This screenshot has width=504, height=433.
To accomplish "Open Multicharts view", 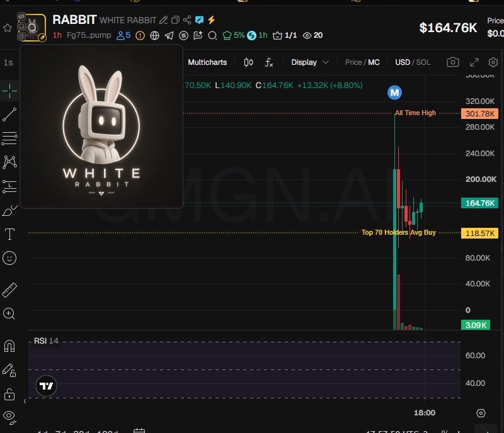I will click(207, 62).
